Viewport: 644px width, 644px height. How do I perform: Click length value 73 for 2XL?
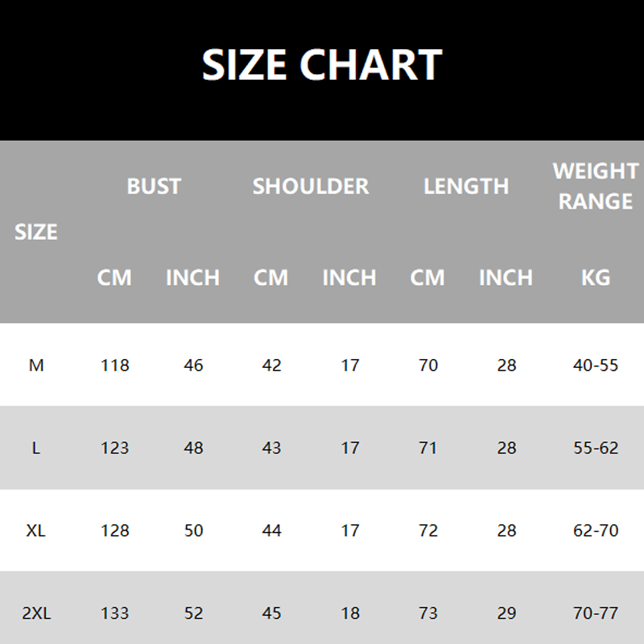(x=428, y=613)
